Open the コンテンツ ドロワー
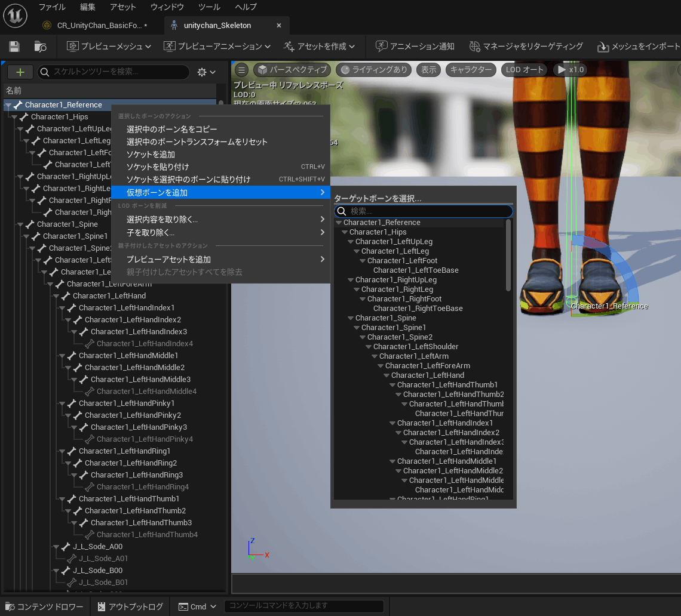Image resolution: width=681 pixels, height=616 pixels. tap(45, 607)
